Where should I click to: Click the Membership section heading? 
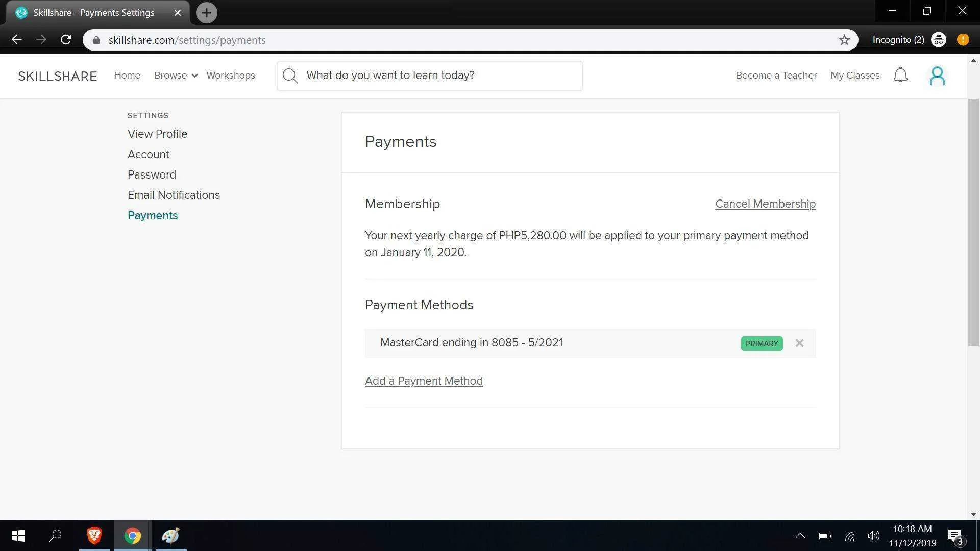[402, 204]
